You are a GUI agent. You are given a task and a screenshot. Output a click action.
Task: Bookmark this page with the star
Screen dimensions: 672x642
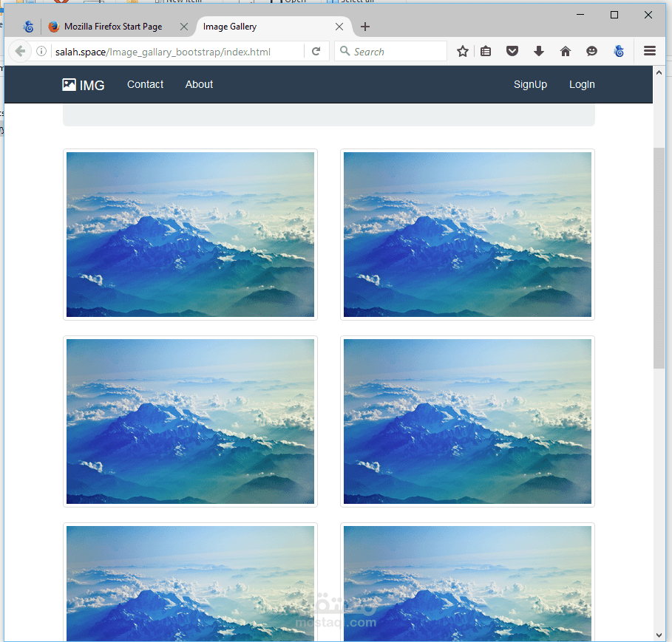tap(462, 51)
